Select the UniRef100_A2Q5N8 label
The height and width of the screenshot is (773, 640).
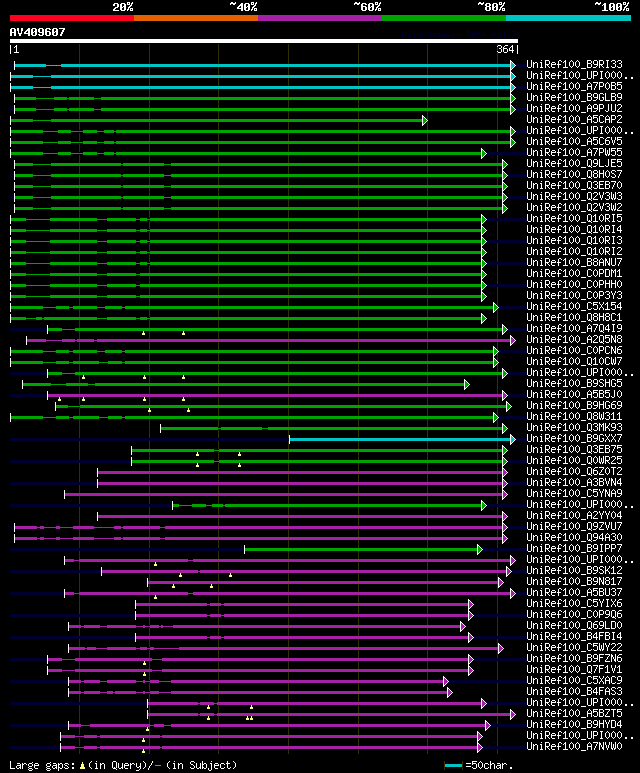pyautogui.click(x=574, y=340)
